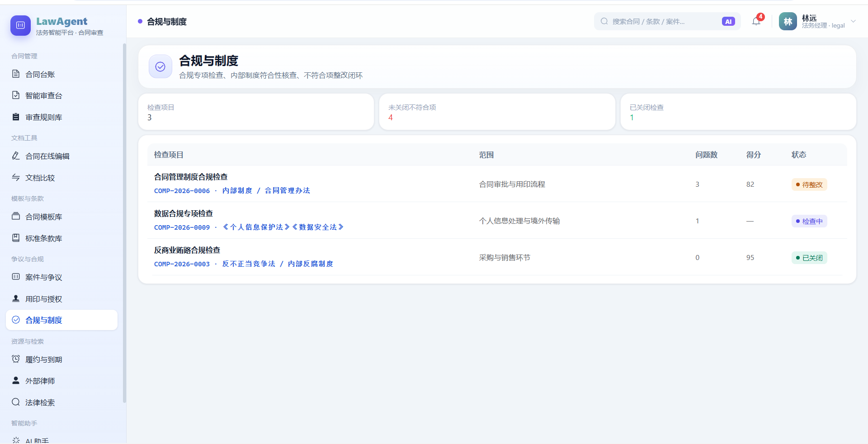Image resolution: width=868 pixels, height=444 pixels.
Task: Open 用印与授权 menu item
Action: pyautogui.click(x=61, y=299)
